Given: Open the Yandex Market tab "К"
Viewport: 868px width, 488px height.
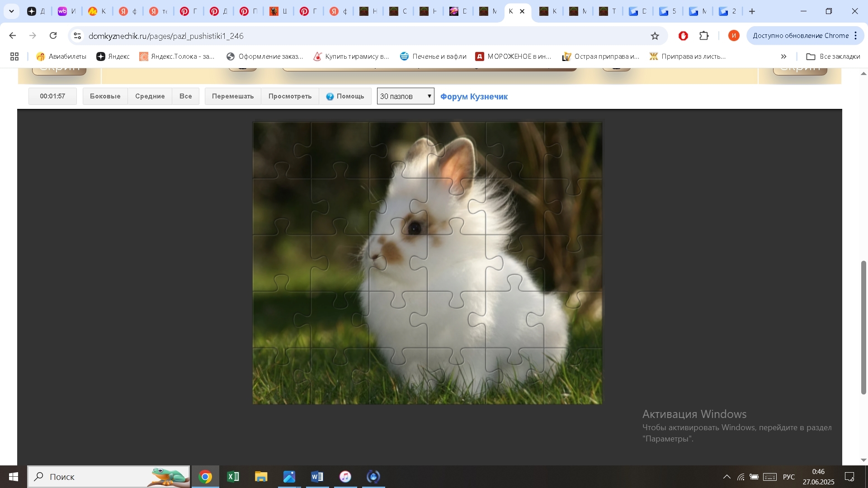Looking at the screenshot, I should pos(97,11).
